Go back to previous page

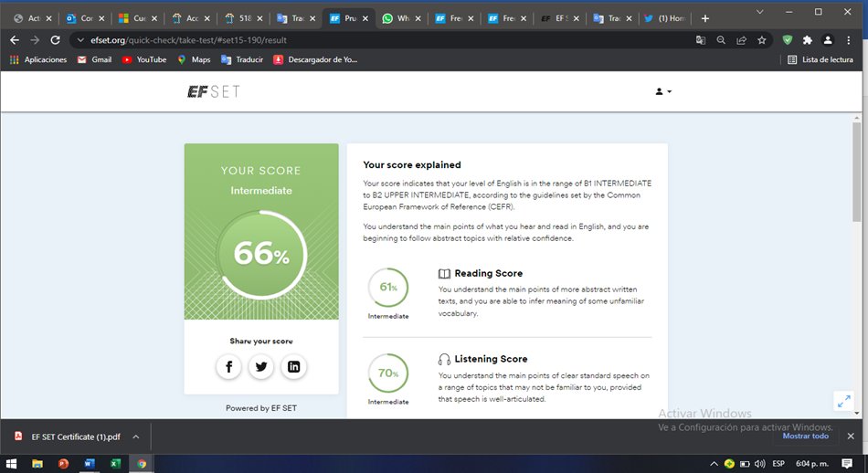pyautogui.click(x=15, y=40)
